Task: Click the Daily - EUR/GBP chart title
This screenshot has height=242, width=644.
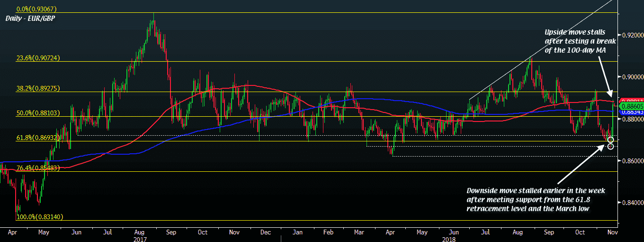Action: 31,19
